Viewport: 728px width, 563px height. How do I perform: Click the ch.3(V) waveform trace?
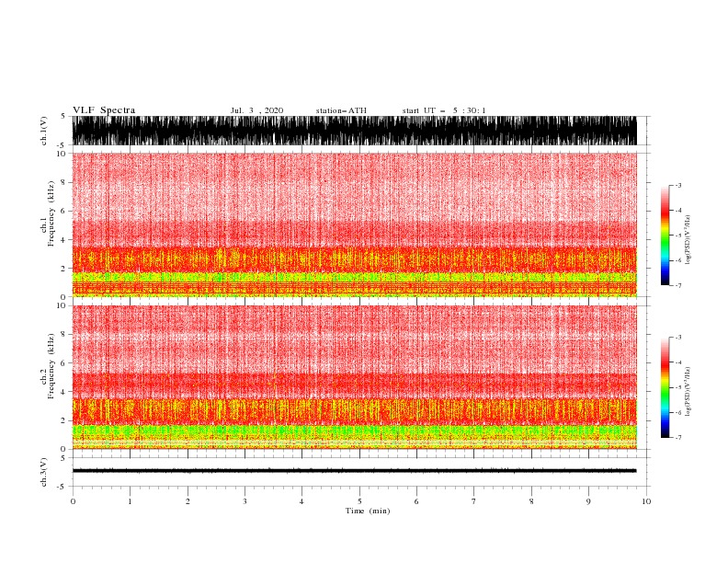355,471
